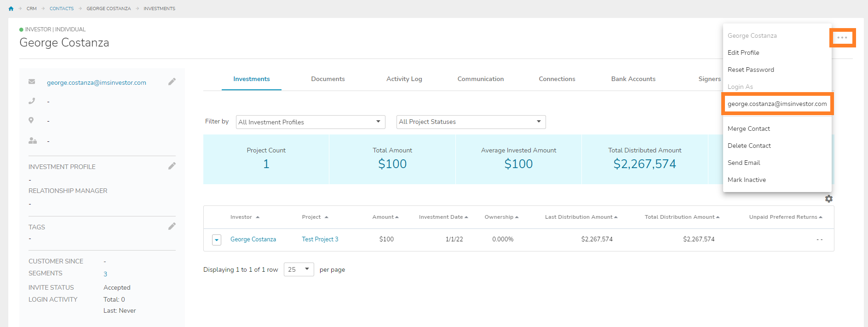
Task: Edit Tags pencil icon
Action: 172,226
